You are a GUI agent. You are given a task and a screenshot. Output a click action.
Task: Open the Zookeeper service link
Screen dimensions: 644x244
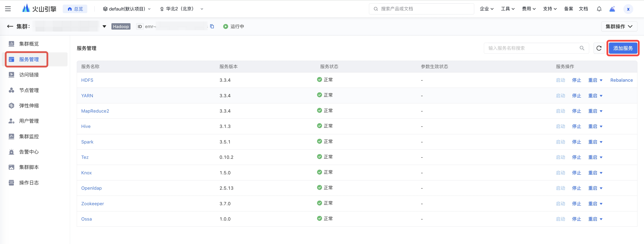point(93,203)
